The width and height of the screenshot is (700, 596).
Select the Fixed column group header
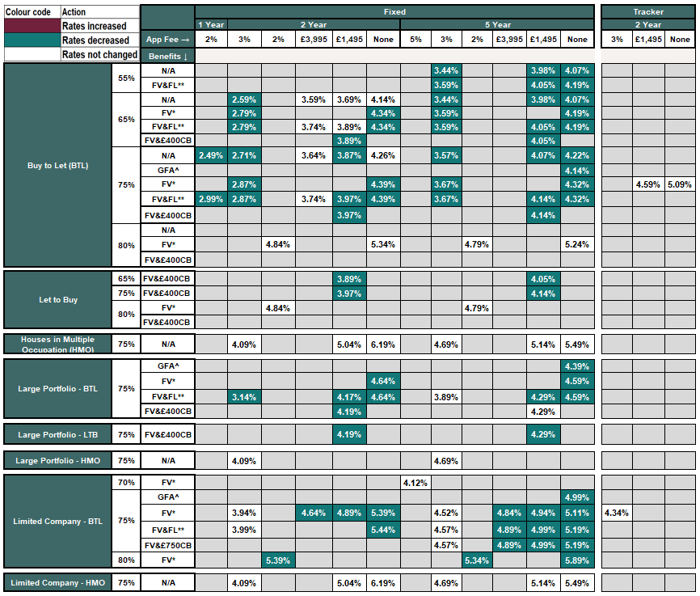[x=394, y=12]
